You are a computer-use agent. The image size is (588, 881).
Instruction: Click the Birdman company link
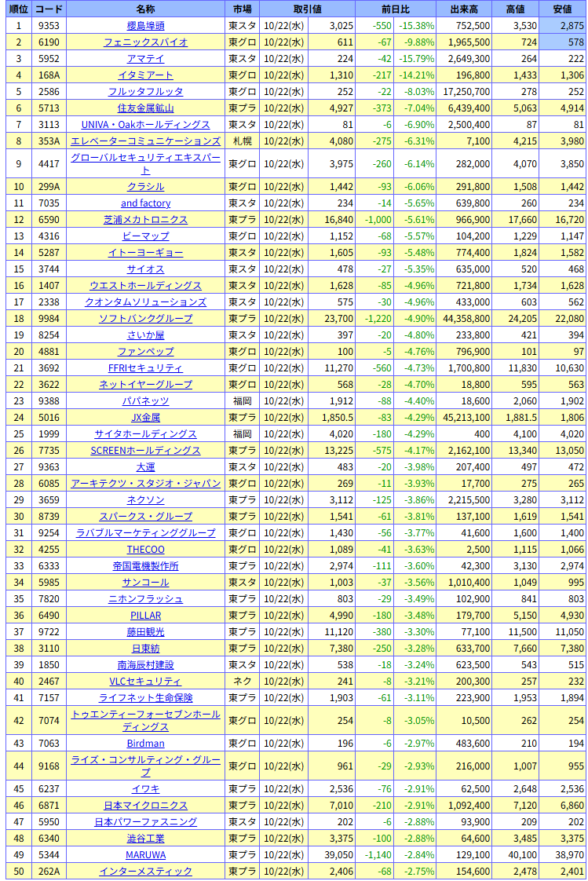pos(145,744)
